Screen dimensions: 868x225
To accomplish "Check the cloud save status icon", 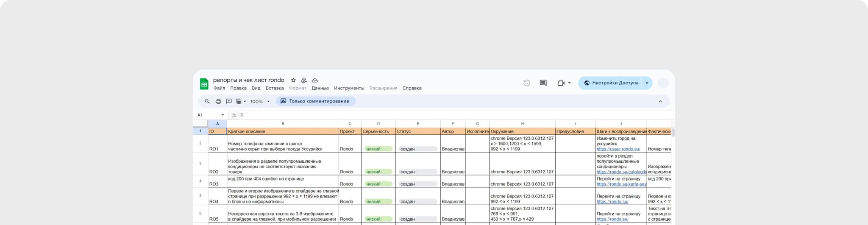I will pyautogui.click(x=315, y=80).
